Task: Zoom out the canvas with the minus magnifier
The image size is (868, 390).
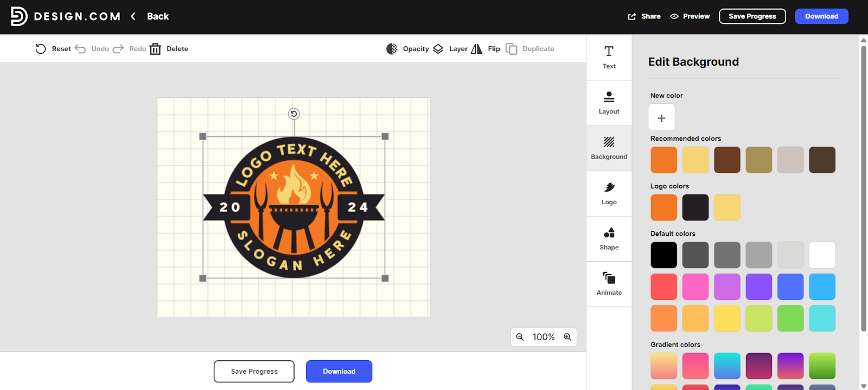Action: click(520, 337)
